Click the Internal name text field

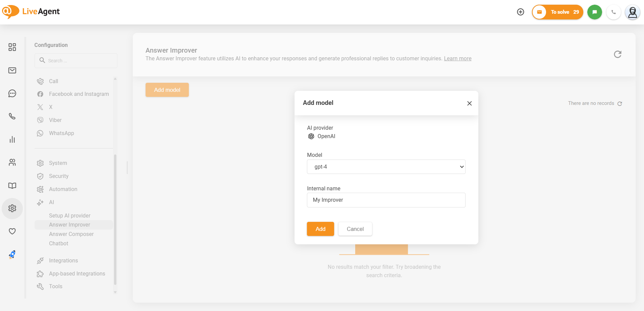coord(386,200)
